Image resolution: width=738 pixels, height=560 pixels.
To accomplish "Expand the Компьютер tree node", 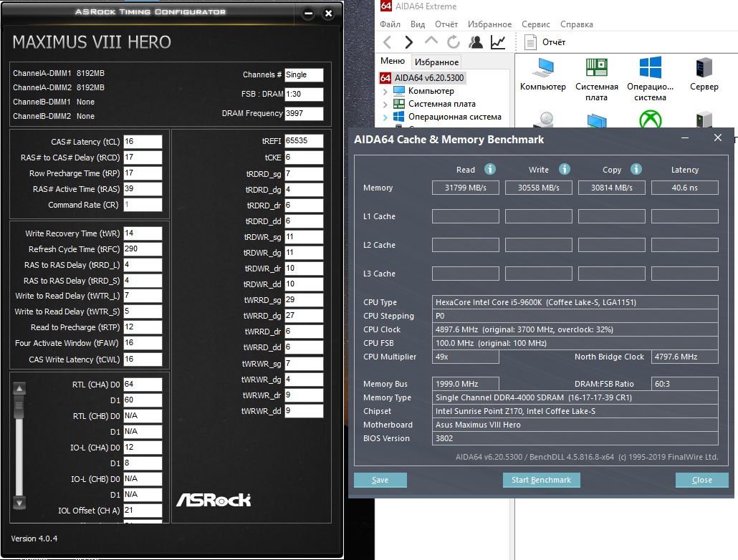I will pyautogui.click(x=385, y=91).
